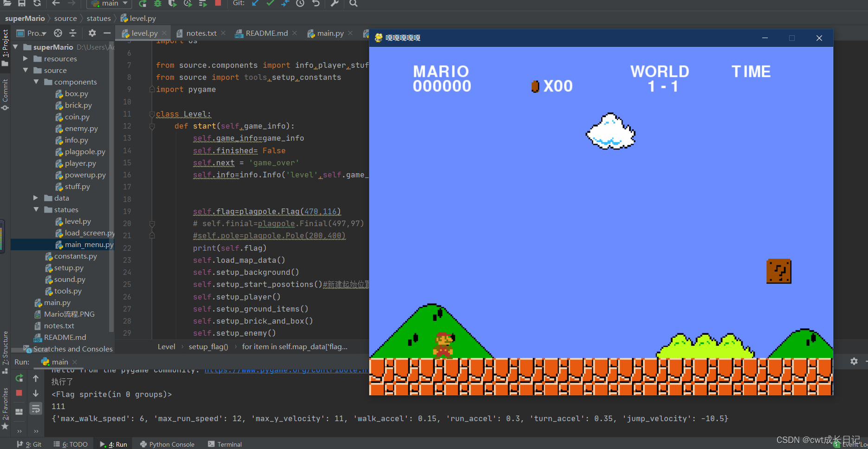This screenshot has width=868, height=449.
Task: Collapse the source folder
Action: click(x=26, y=70)
